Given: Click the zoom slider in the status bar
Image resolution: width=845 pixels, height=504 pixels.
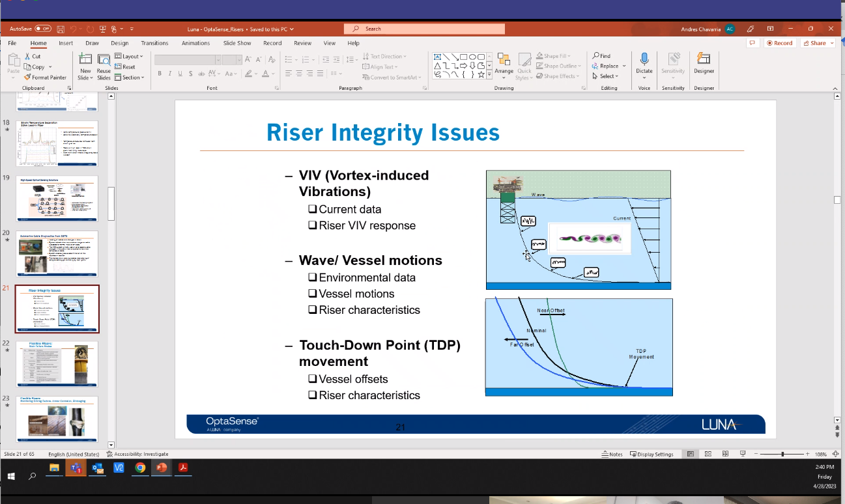Looking at the screenshot, I should click(x=782, y=454).
